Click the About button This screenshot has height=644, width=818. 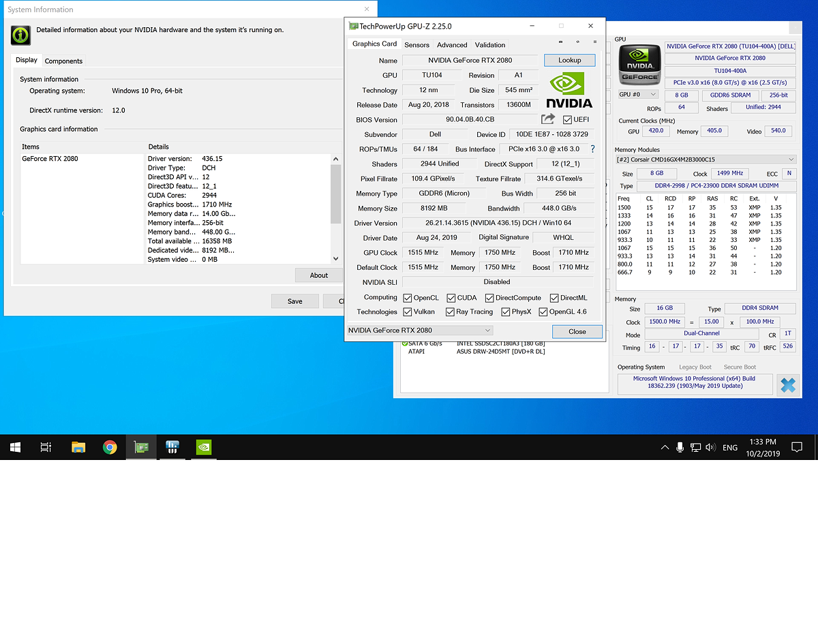pyautogui.click(x=318, y=275)
